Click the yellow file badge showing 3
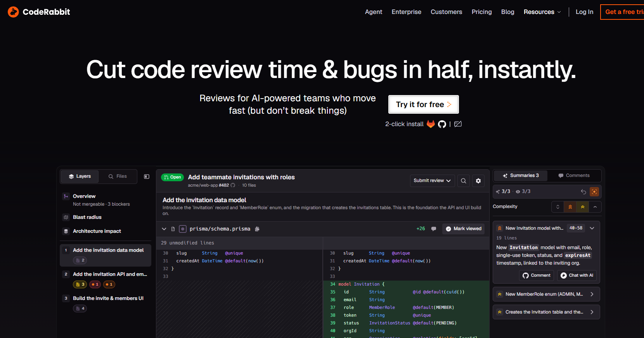The width and height of the screenshot is (644, 338). point(80,284)
